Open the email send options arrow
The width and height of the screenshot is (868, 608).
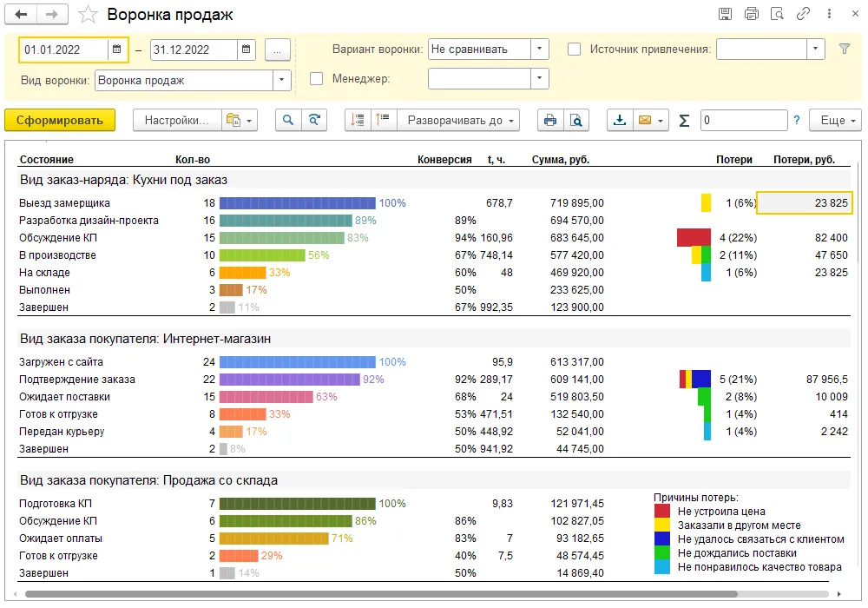(661, 121)
